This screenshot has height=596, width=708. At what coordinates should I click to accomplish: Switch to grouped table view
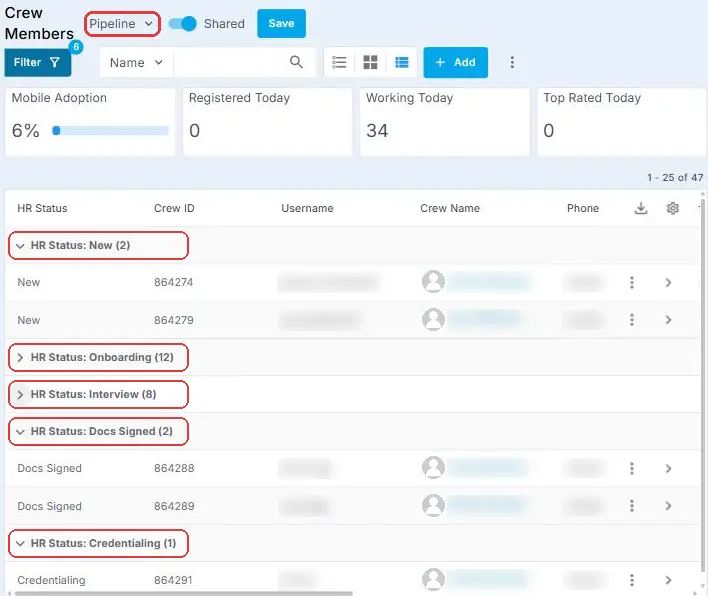point(401,62)
